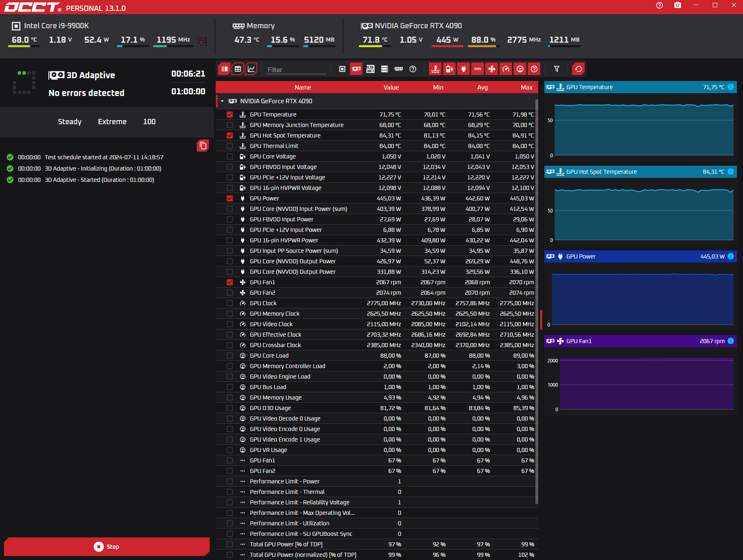The height and width of the screenshot is (560, 743).
Task: Uncheck the GPU Fan1 rpm checkbox
Action: [230, 282]
